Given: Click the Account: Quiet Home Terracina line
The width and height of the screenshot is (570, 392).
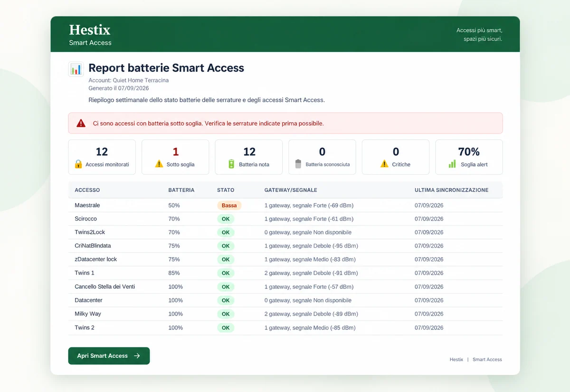Looking at the screenshot, I should [129, 80].
